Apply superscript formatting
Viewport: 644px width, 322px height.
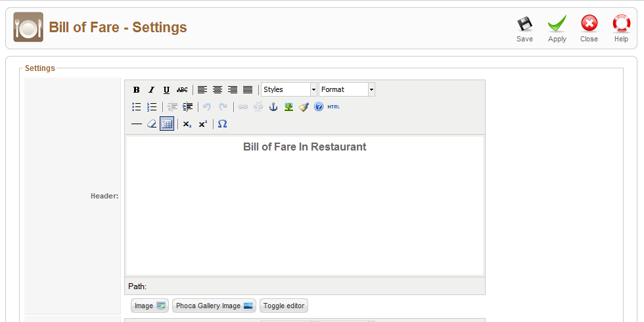[202, 124]
